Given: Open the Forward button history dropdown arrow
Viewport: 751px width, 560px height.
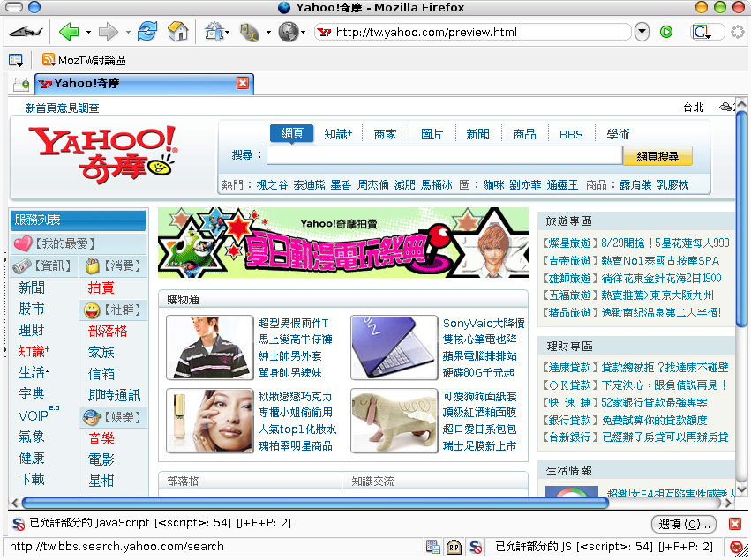Looking at the screenshot, I should click(x=128, y=33).
